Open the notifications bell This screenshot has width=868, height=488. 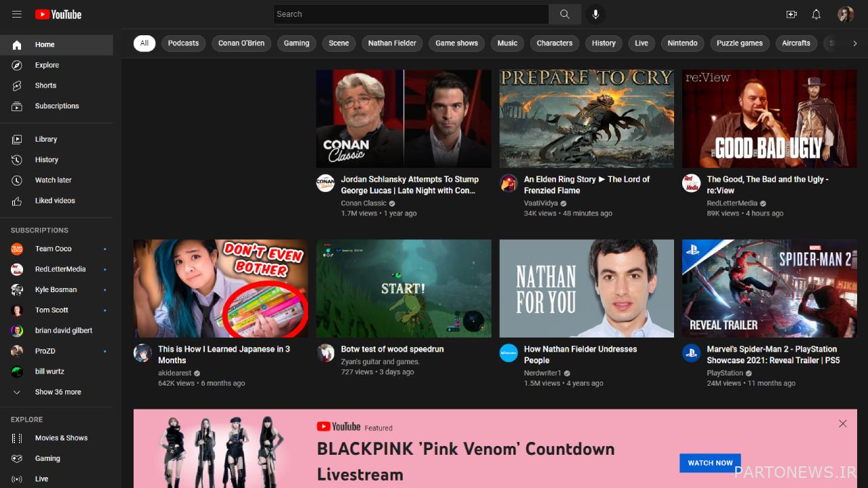(x=816, y=14)
